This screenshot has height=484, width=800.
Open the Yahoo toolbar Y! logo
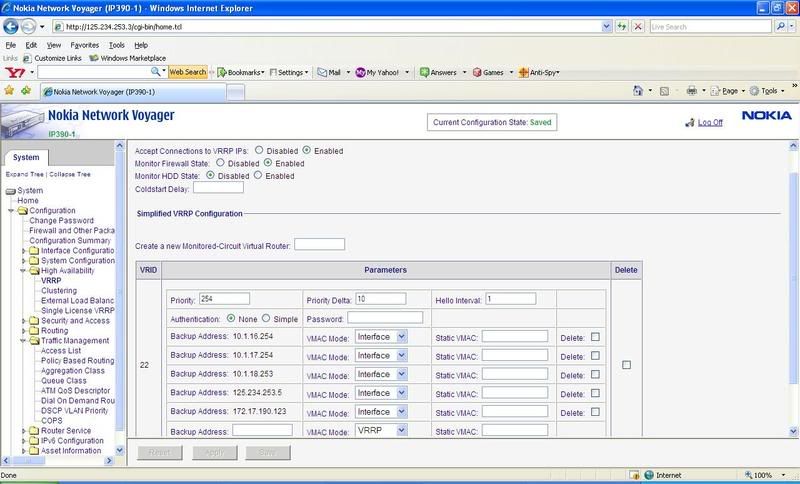pyautogui.click(x=15, y=72)
